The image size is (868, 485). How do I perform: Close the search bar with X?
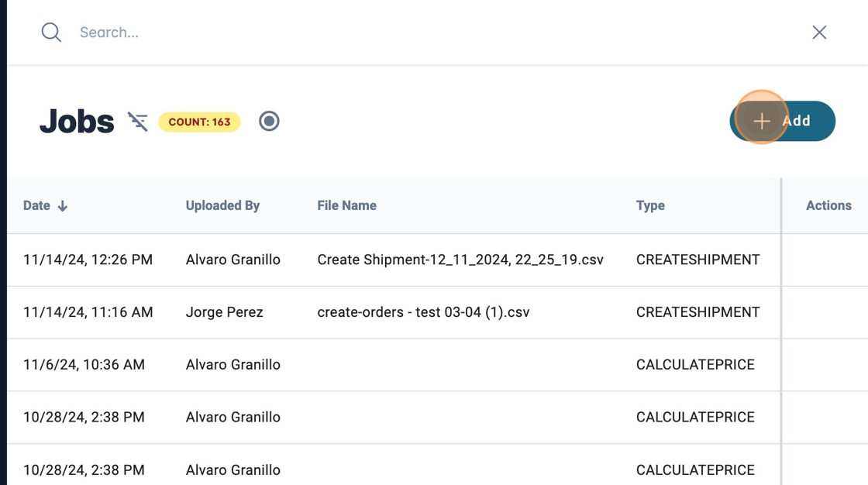tap(819, 33)
